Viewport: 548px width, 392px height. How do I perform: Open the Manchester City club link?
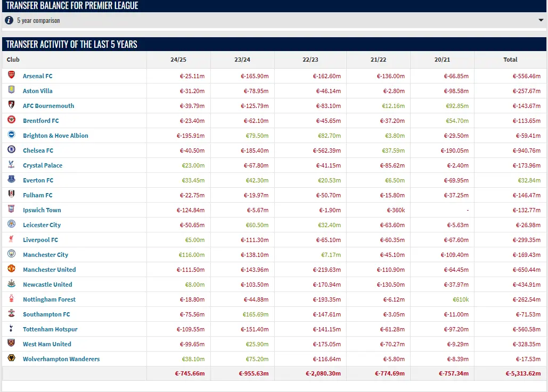(45, 255)
